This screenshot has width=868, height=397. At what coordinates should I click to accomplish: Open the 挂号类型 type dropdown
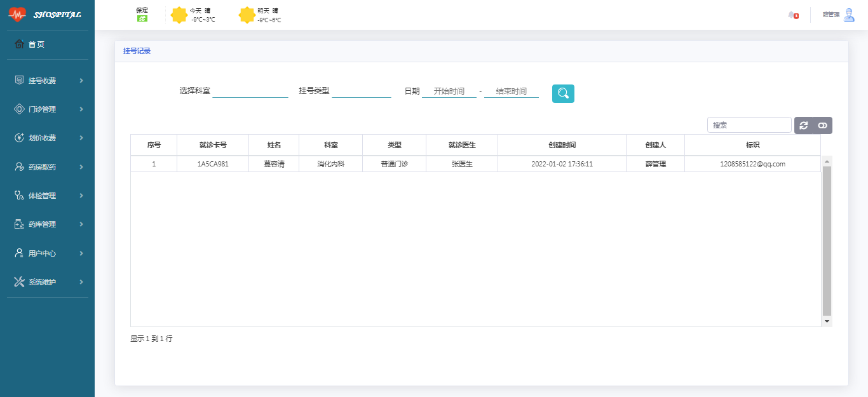(361, 91)
